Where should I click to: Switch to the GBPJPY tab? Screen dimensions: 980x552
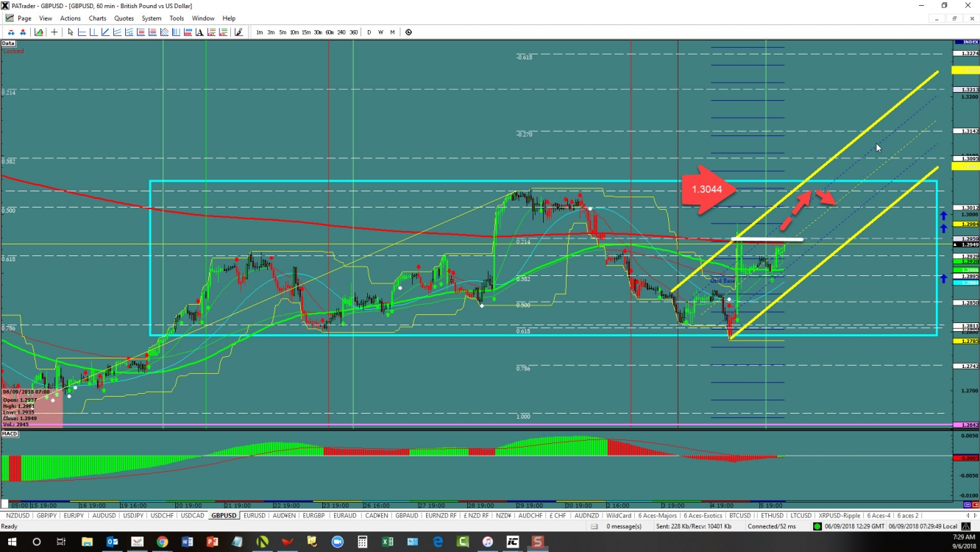47,516
